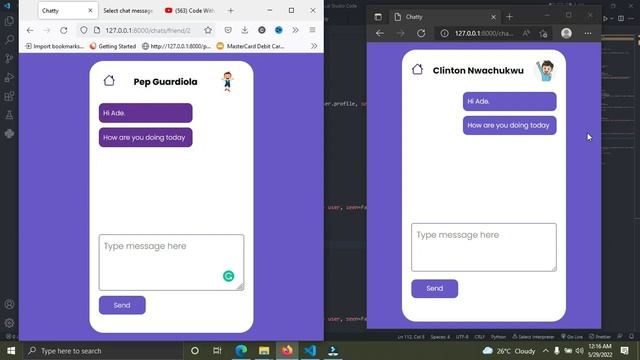Open VS Code Accounts icon

point(9,304)
